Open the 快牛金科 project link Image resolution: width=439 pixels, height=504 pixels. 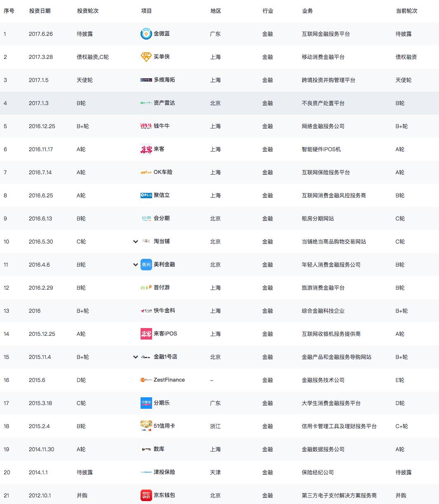pyautogui.click(x=164, y=311)
